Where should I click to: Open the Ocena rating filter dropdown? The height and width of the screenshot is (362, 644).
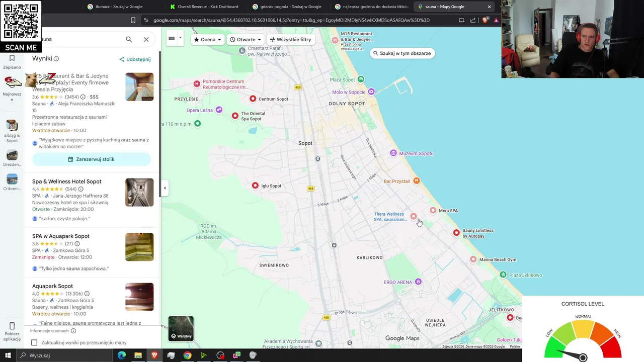click(208, 39)
